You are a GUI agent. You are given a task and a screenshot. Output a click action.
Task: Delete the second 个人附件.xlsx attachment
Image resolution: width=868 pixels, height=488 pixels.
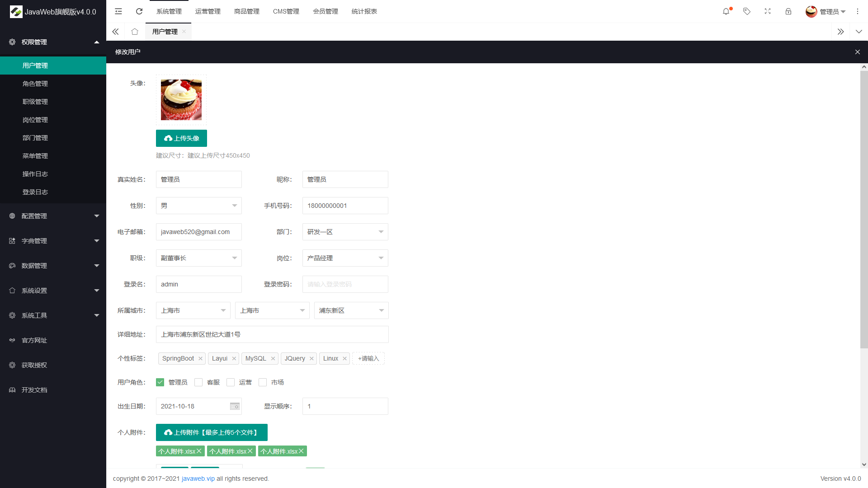(x=250, y=451)
